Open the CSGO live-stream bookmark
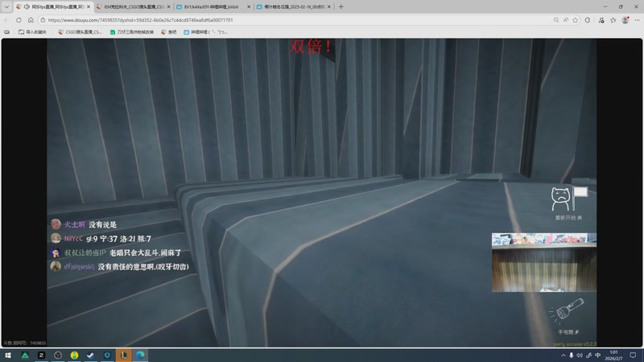 click(80, 31)
